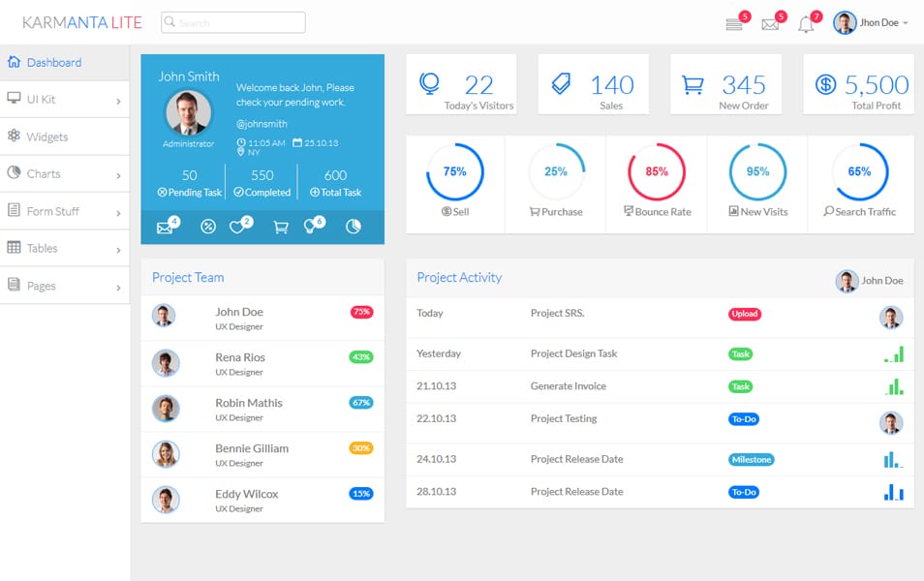Open the tasks list icon in header
The image size is (924, 581).
(x=733, y=24)
